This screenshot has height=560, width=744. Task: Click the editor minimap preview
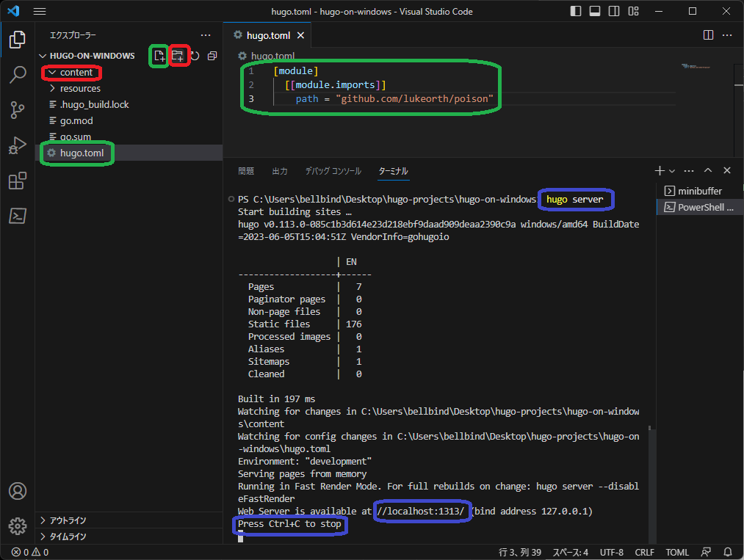pos(696,66)
